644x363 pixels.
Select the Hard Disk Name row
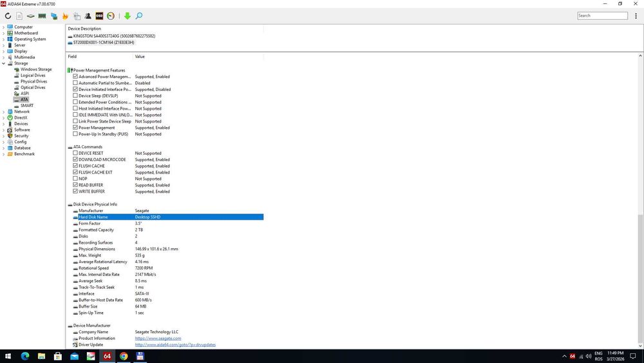[x=168, y=217]
